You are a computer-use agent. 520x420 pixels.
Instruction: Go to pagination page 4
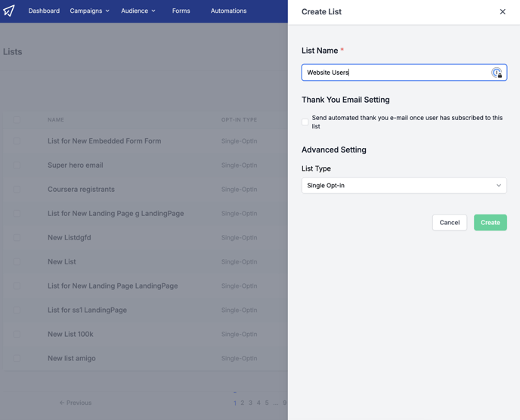(258, 403)
